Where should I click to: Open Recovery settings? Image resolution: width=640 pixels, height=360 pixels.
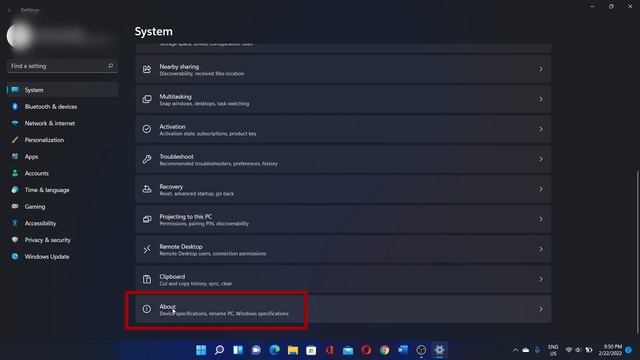pyautogui.click(x=343, y=189)
